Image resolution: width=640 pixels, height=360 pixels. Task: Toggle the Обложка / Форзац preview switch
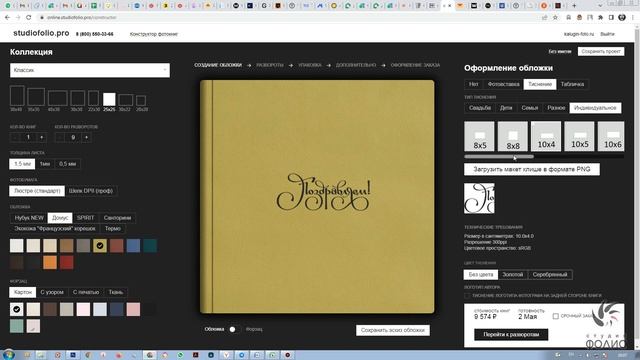point(234,329)
